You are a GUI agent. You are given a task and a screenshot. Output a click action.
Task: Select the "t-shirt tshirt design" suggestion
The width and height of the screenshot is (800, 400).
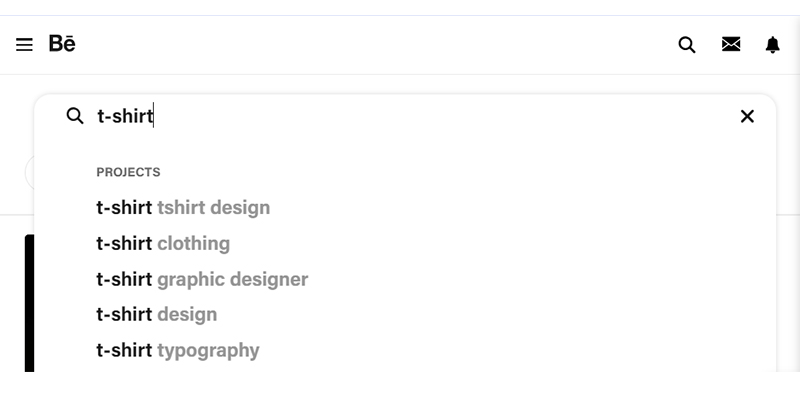click(183, 208)
